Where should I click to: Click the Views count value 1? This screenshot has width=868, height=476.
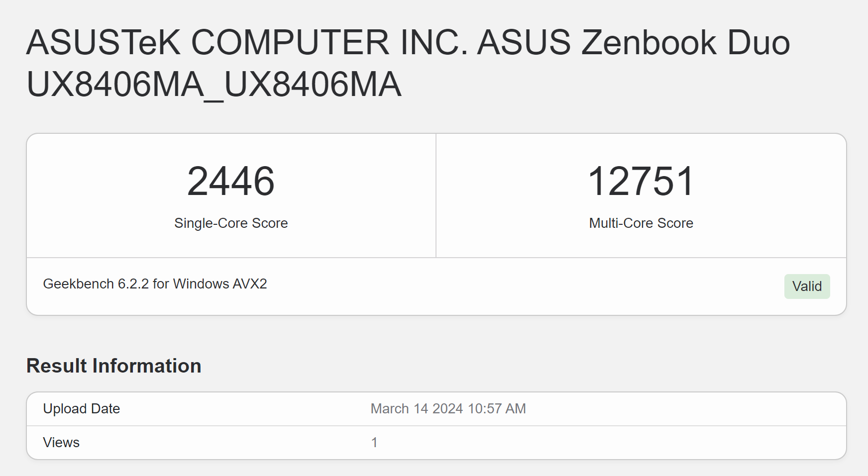pos(374,443)
